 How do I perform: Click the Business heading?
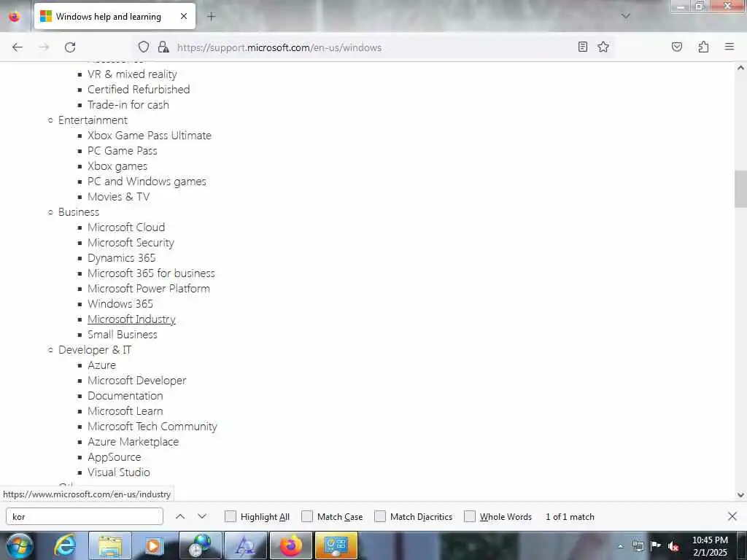coord(79,212)
